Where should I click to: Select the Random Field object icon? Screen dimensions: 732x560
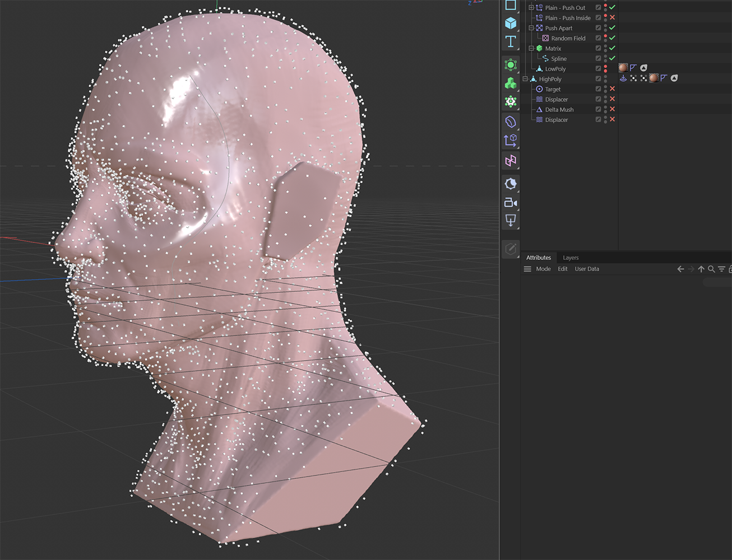545,38
